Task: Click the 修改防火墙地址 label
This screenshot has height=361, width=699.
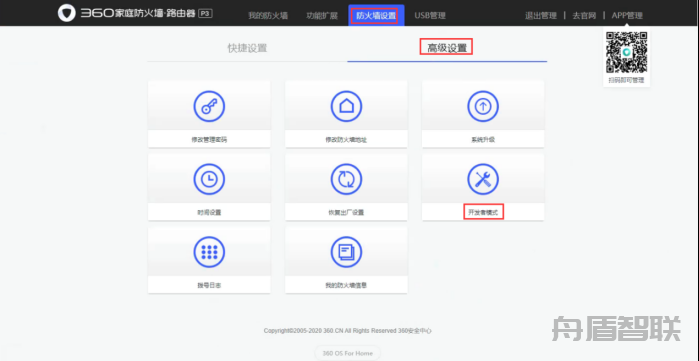Action: point(346,139)
